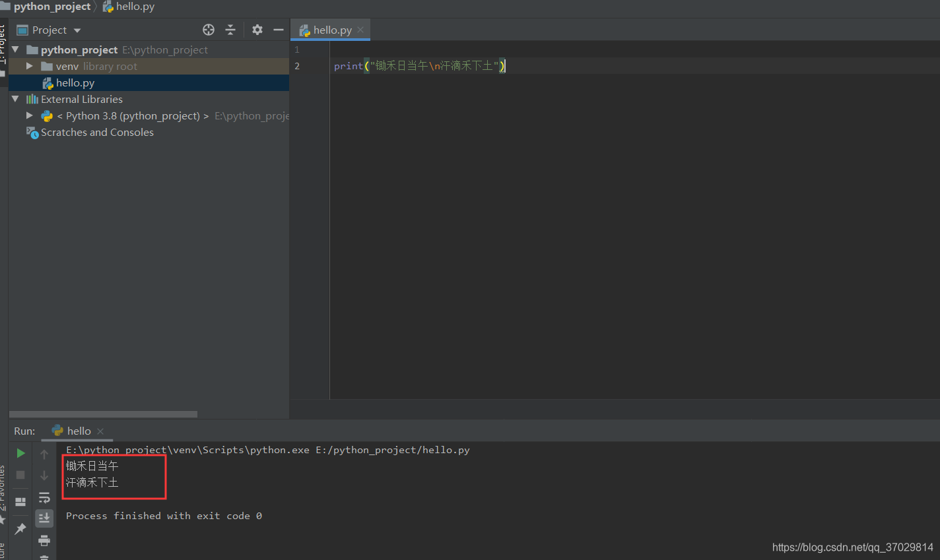
Task: Click the Project panel horizontal scrollbar
Action: coord(103,414)
